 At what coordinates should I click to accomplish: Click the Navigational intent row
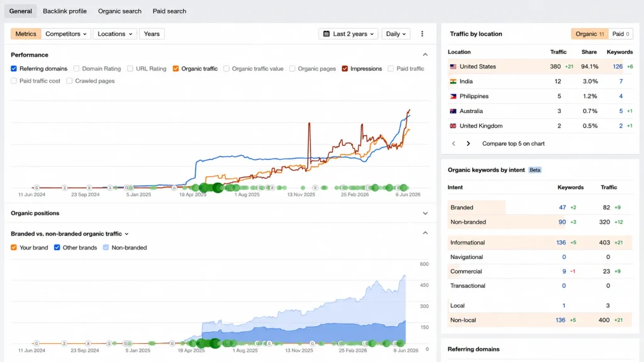[540, 257]
